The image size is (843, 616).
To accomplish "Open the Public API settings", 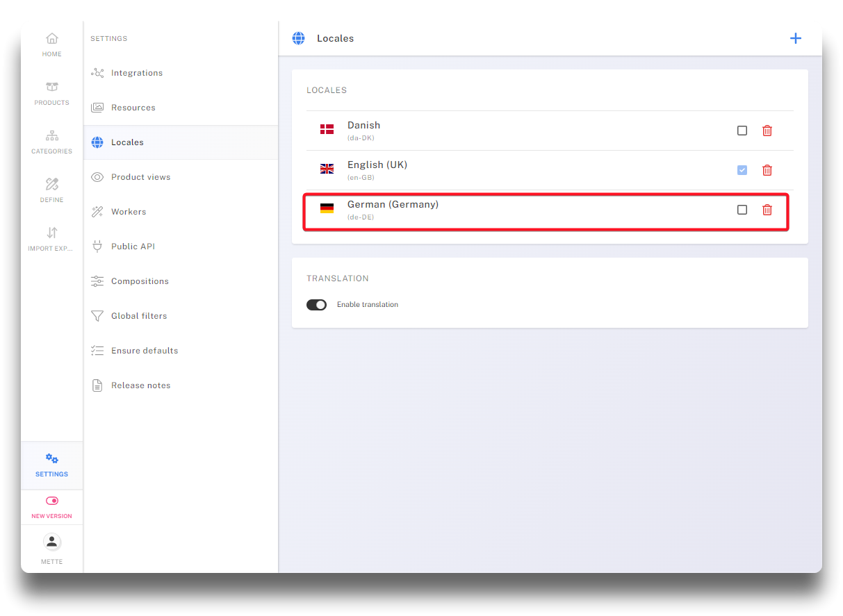I will pos(133,247).
